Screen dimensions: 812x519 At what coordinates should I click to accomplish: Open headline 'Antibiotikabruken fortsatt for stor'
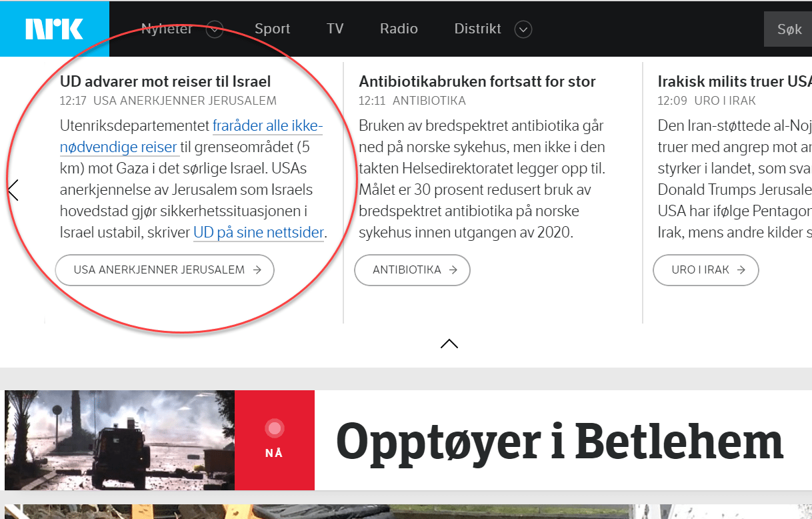point(477,81)
